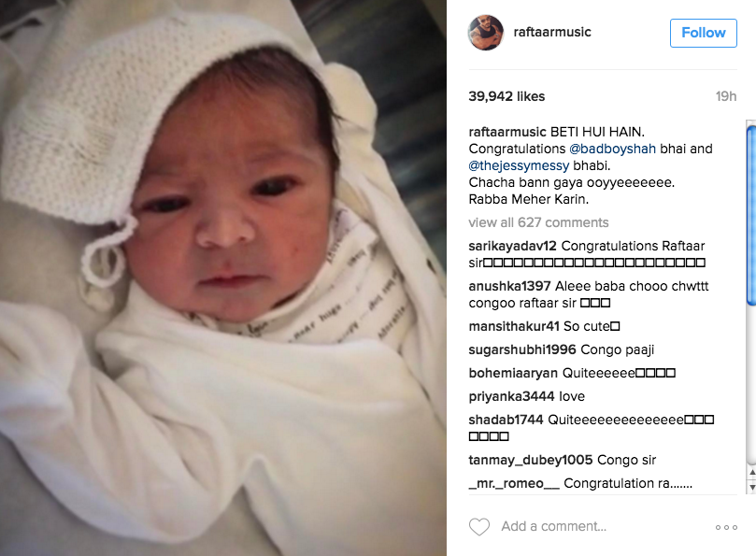The image size is (756, 556).
Task: Open sarikayadav12 commenter profile
Action: (x=512, y=246)
